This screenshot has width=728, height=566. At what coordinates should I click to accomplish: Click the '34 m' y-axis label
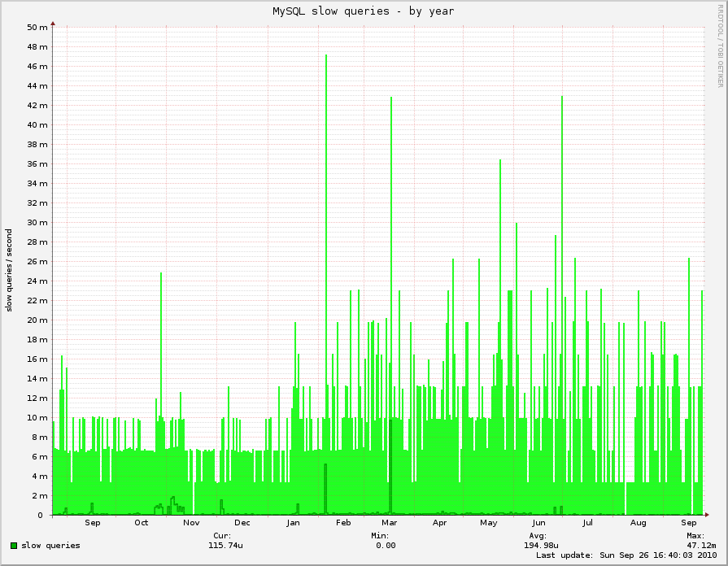pyautogui.click(x=37, y=184)
